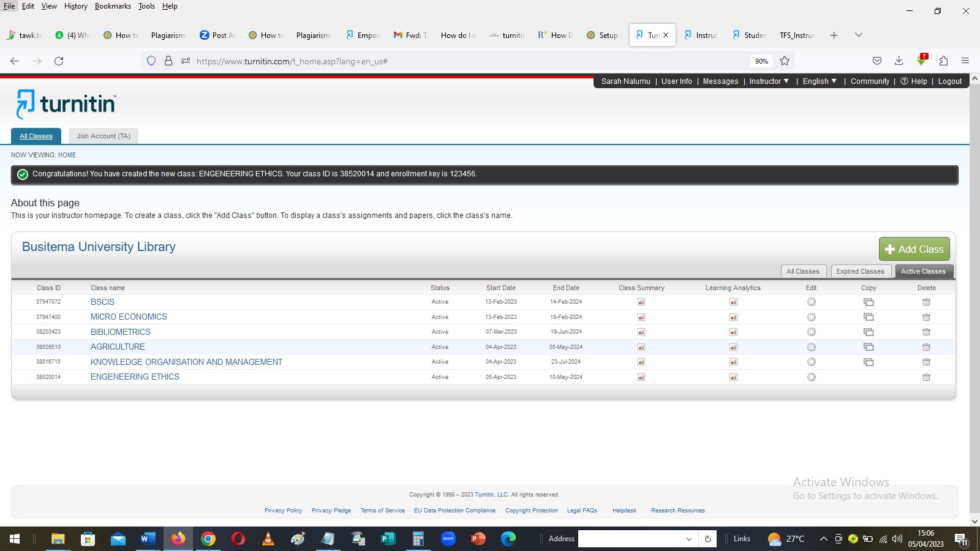Edit the BSCIS class settings gear
The width and height of the screenshot is (980, 551).
point(812,302)
